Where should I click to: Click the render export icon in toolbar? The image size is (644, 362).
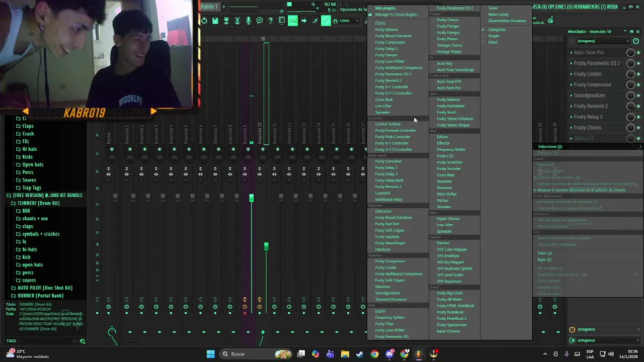[226, 21]
